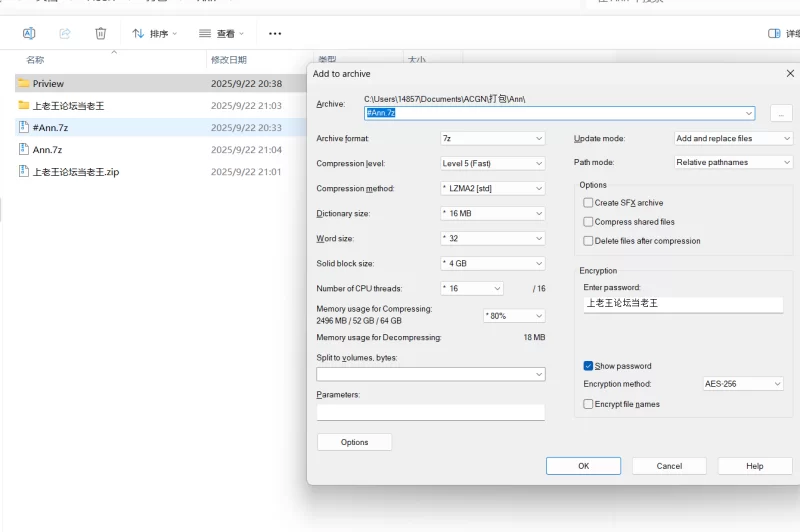Click the Priview folder icon
The height and width of the screenshot is (532, 800).
point(24,84)
